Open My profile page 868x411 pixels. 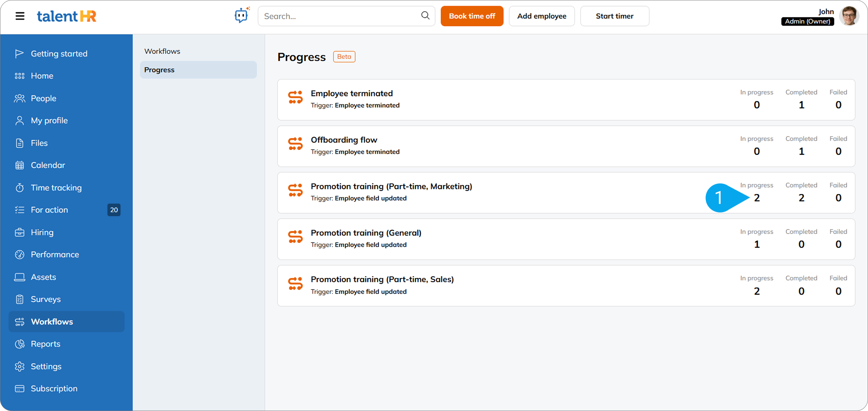(x=66, y=121)
